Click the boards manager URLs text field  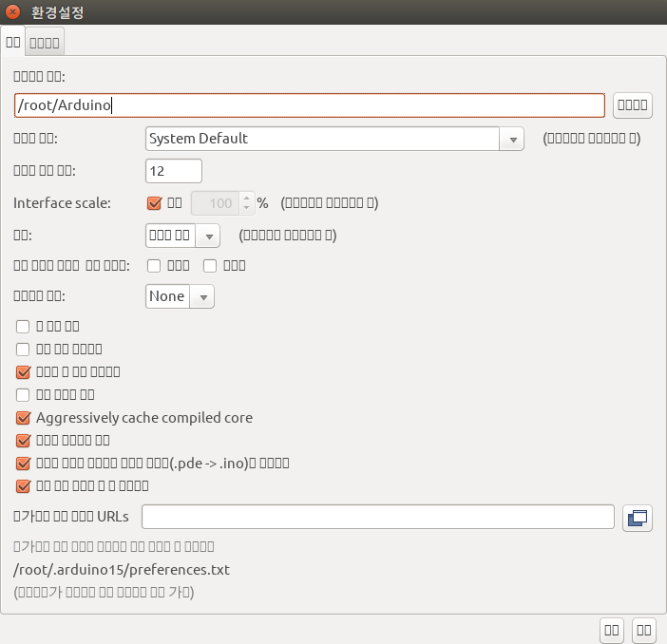[x=378, y=517]
